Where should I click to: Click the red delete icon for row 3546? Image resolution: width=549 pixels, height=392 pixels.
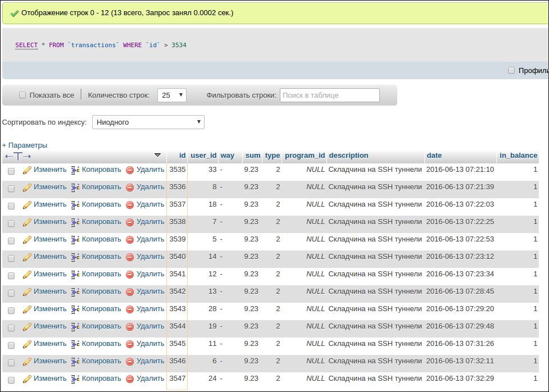(130, 362)
